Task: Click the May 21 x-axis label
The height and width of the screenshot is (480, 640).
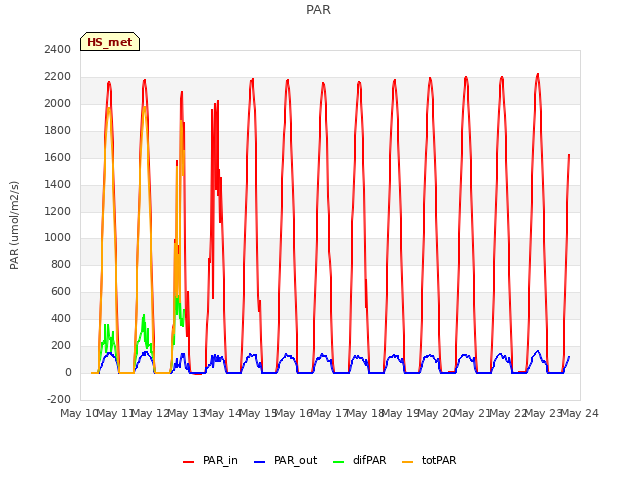Action: pos(472,413)
